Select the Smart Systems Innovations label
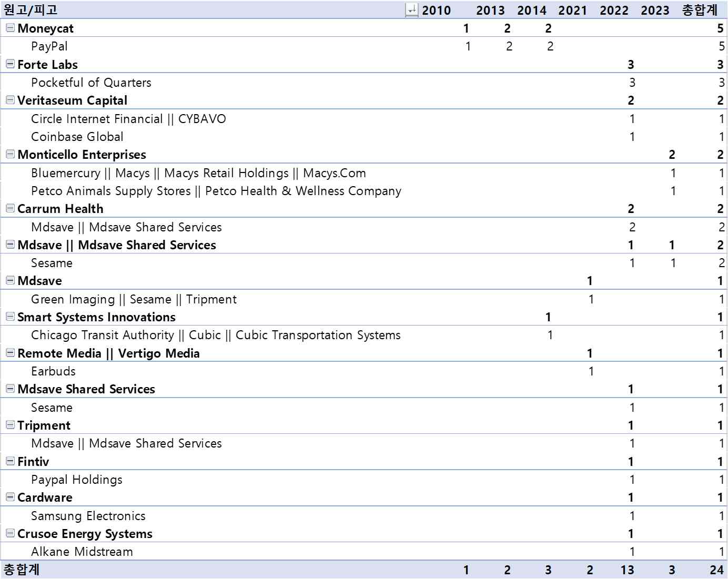This screenshot has height=579, width=728. point(96,317)
